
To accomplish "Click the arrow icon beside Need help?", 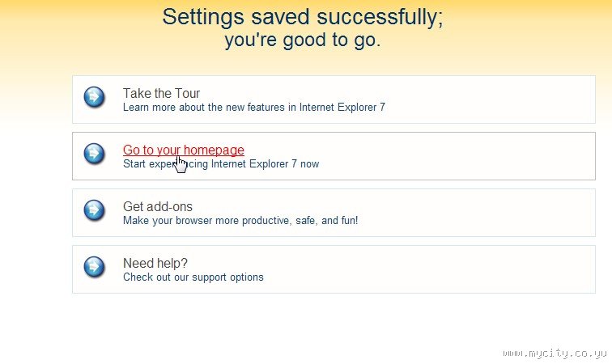I will tap(95, 267).
